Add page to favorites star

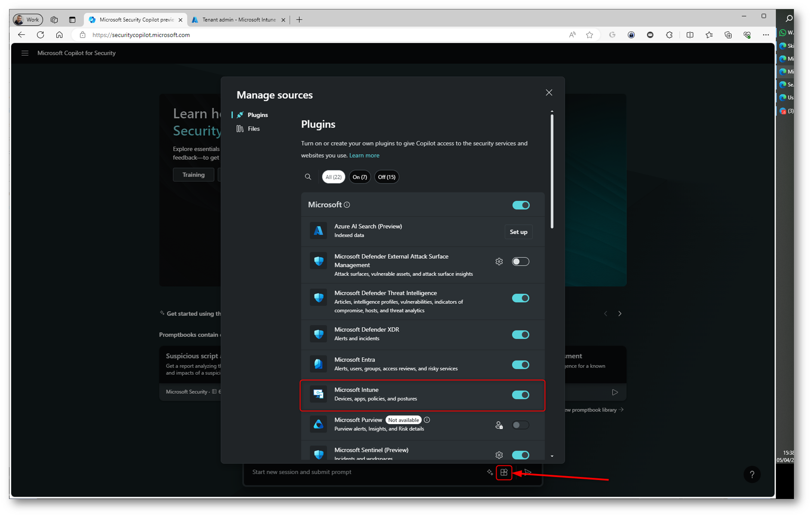tap(590, 35)
